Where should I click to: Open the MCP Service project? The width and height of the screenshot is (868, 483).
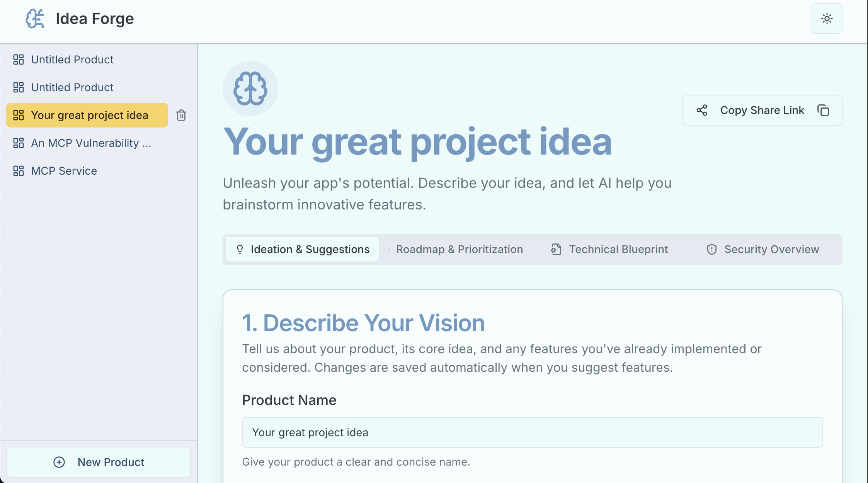pos(64,170)
